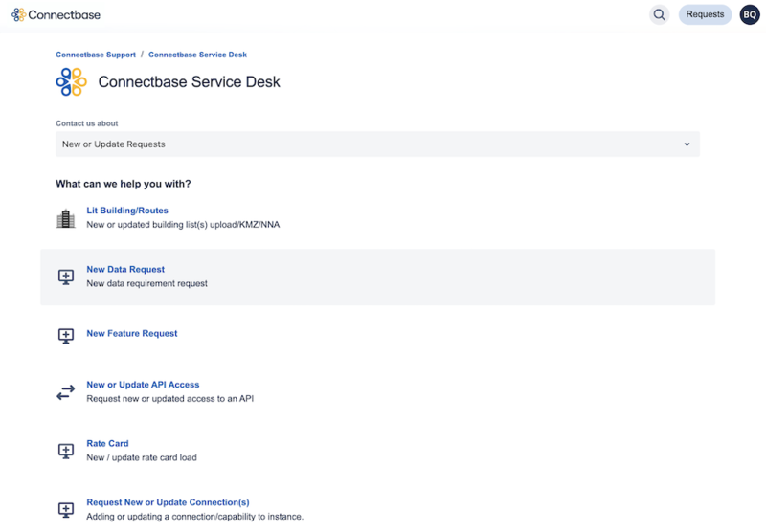Click the Request New Connection monitor icon

click(x=65, y=509)
